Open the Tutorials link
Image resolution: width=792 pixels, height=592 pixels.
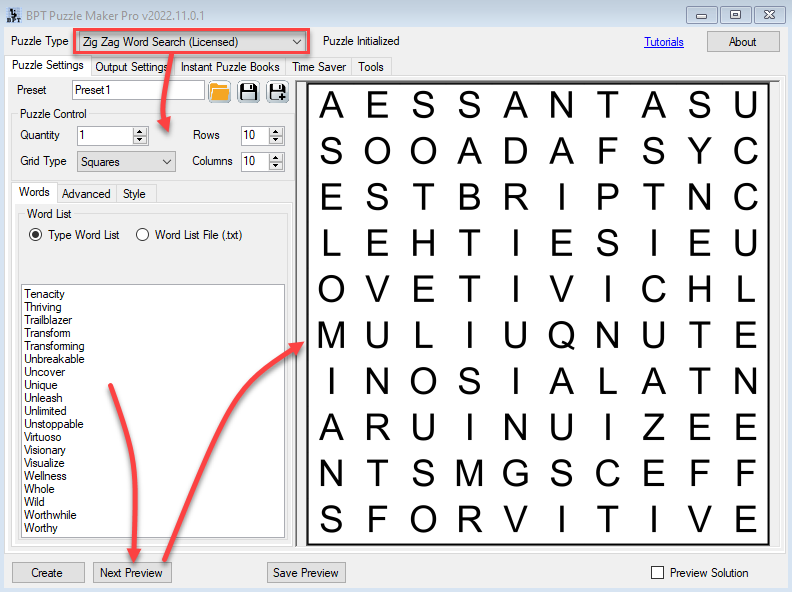[664, 42]
